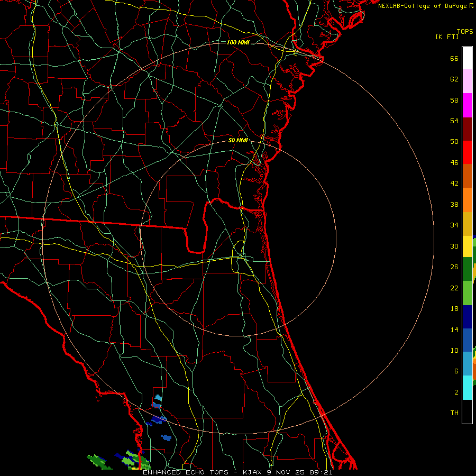Click legend value '62'

tap(454, 79)
